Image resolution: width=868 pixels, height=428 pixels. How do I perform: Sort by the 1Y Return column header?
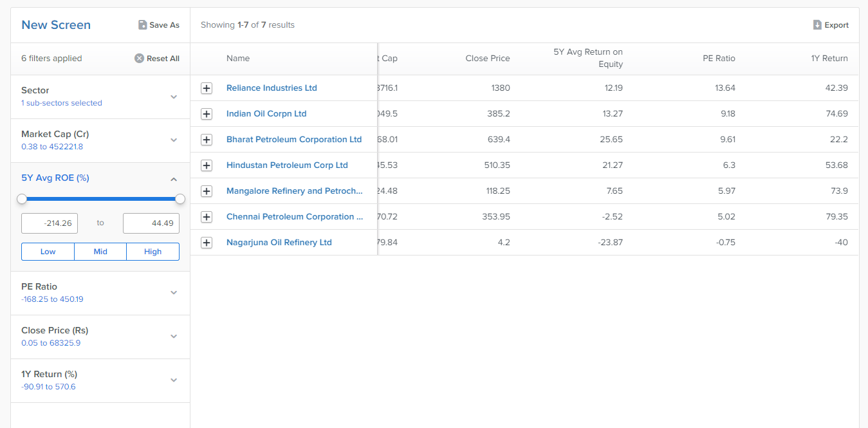click(x=829, y=59)
